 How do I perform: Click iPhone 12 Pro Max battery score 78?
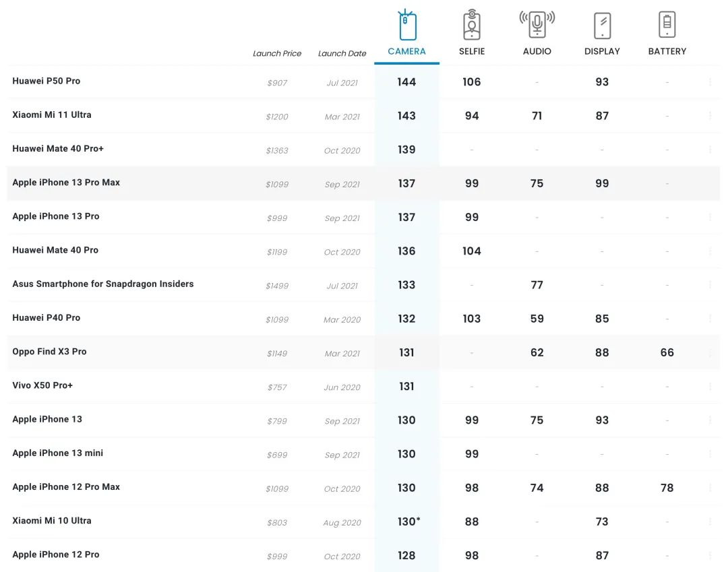point(667,488)
